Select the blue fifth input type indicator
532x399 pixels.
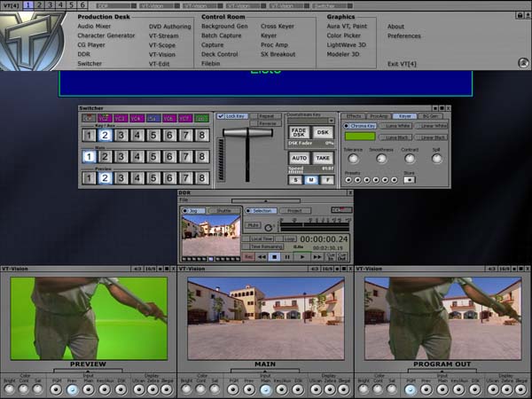(153, 118)
